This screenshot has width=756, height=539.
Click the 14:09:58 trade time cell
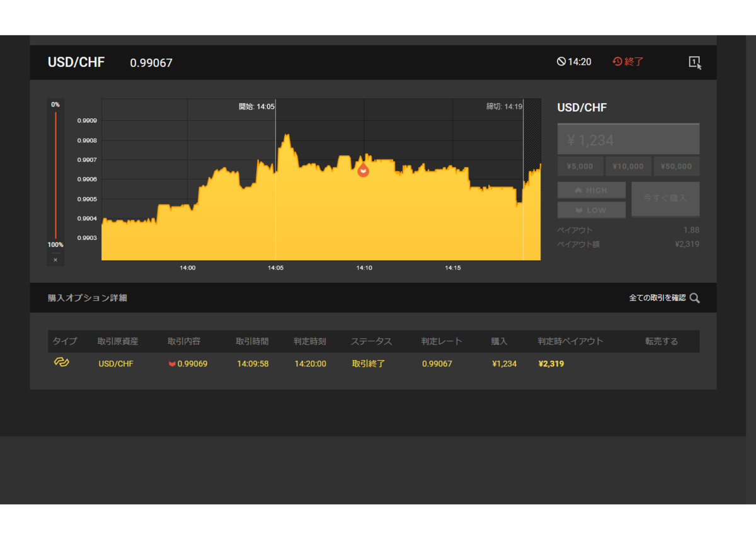pos(253,363)
